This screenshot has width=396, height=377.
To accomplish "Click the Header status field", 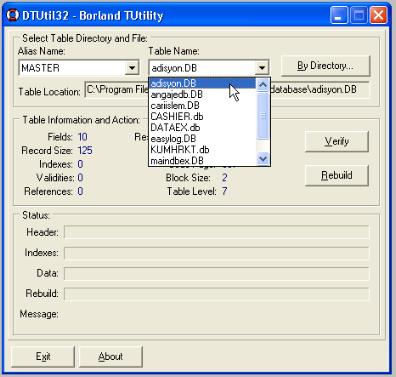I will click(217, 232).
